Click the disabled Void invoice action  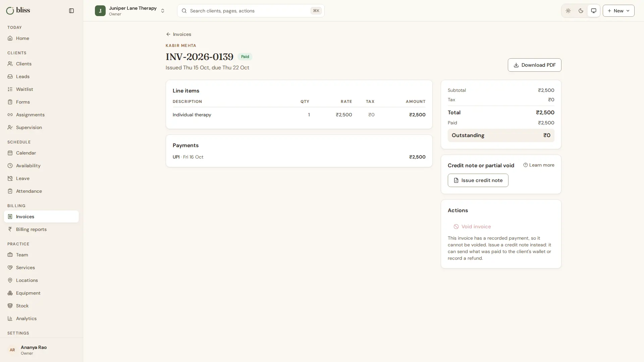472,227
